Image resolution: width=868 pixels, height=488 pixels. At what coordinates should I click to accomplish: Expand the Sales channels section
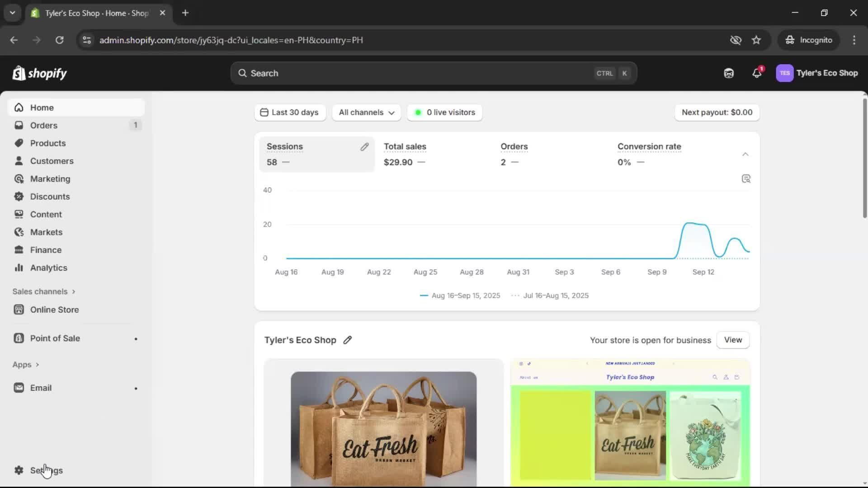pyautogui.click(x=44, y=291)
